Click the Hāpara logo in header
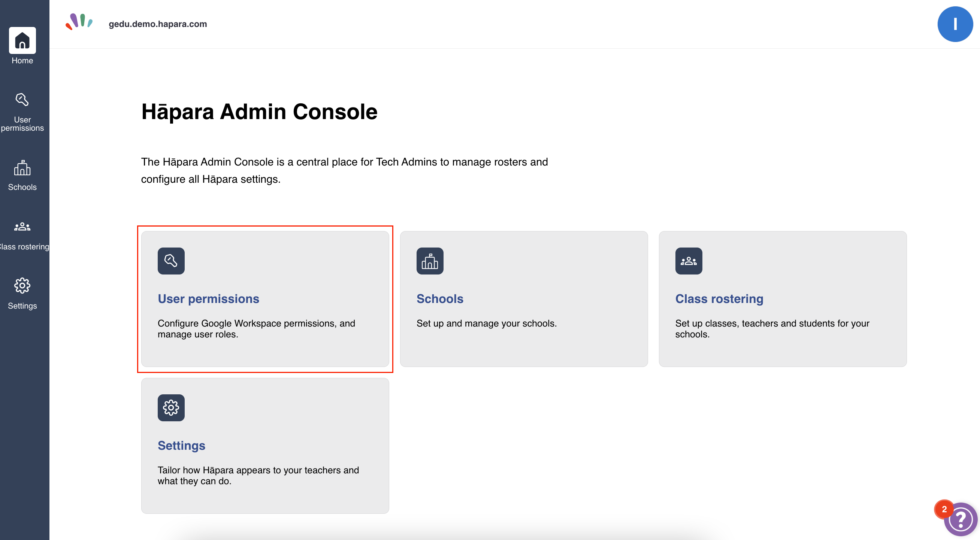This screenshot has width=980, height=540. (79, 22)
